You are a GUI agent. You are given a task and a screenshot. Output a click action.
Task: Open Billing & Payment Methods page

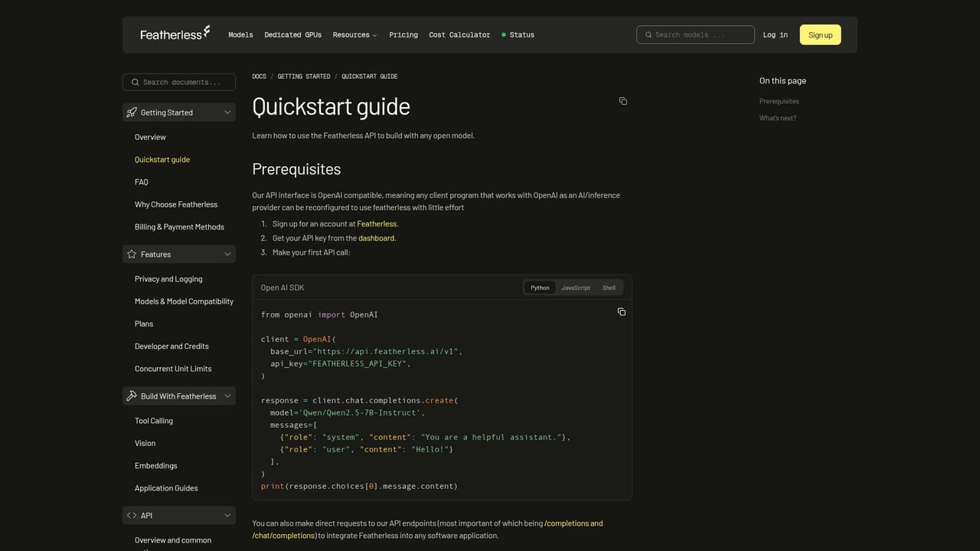coord(179,227)
